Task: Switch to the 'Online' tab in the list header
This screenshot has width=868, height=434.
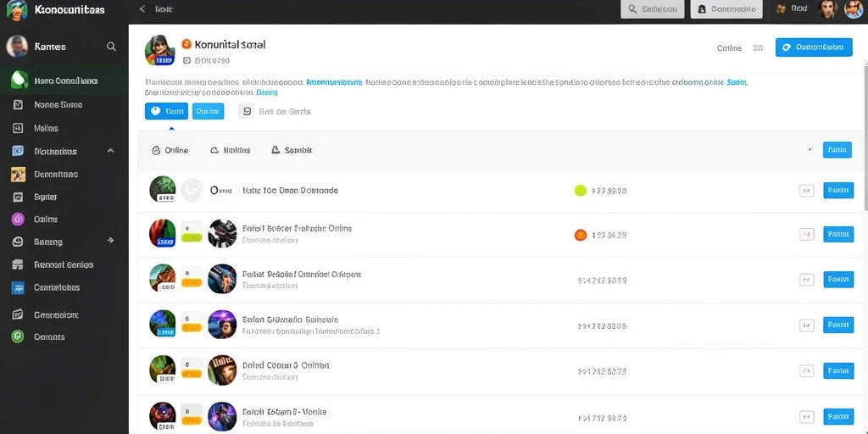Action: click(170, 150)
